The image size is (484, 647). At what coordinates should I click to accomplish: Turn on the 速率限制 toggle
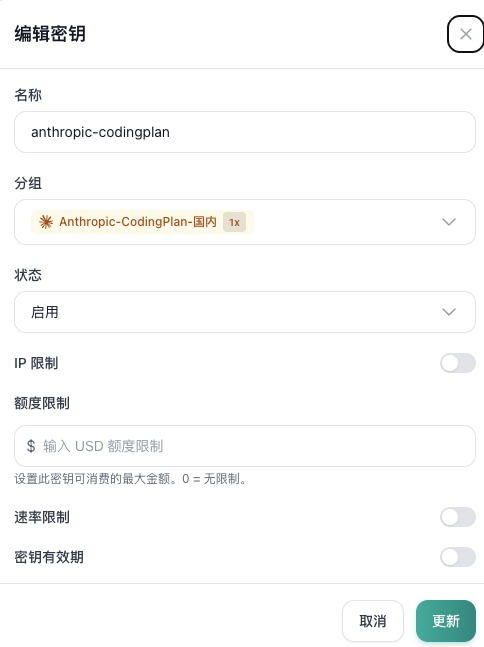(x=458, y=517)
